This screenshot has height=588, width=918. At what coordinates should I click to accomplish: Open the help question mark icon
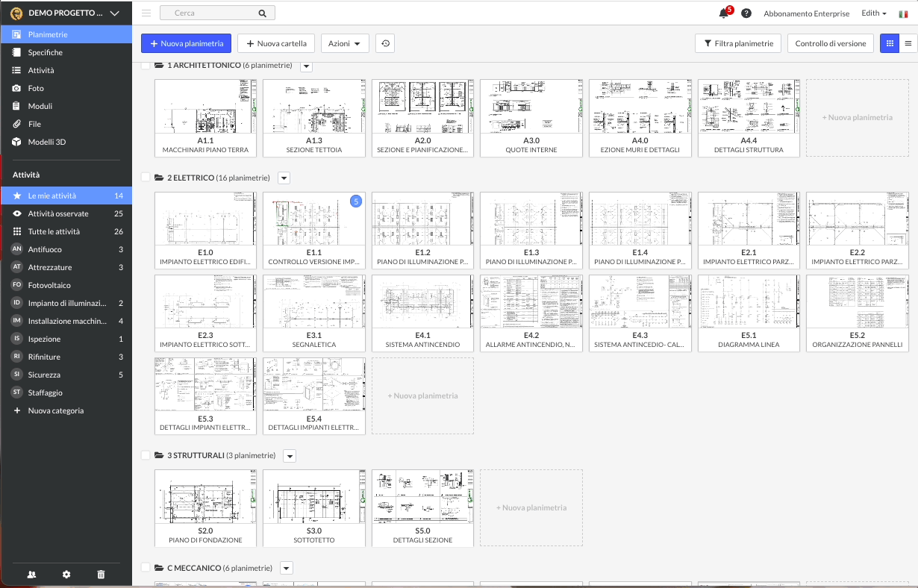746,13
